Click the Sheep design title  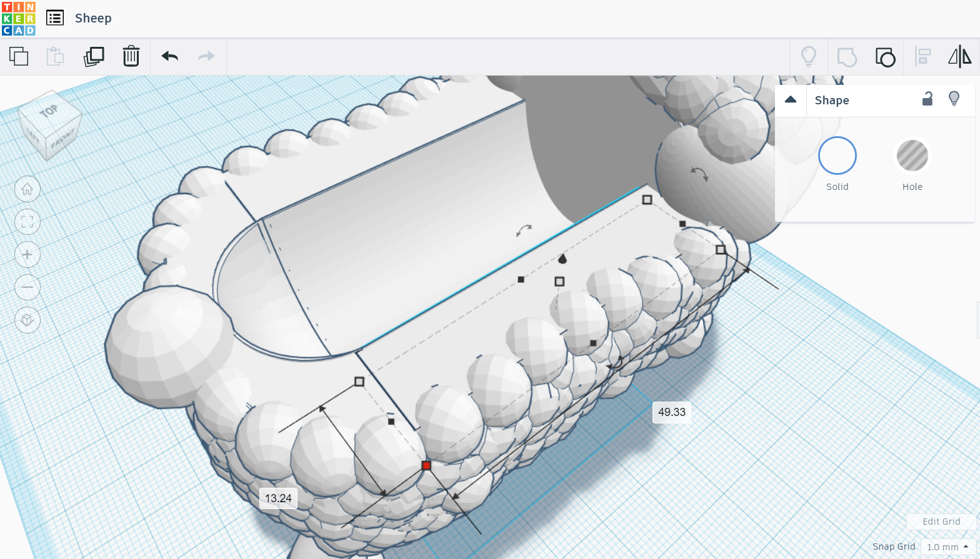(93, 18)
